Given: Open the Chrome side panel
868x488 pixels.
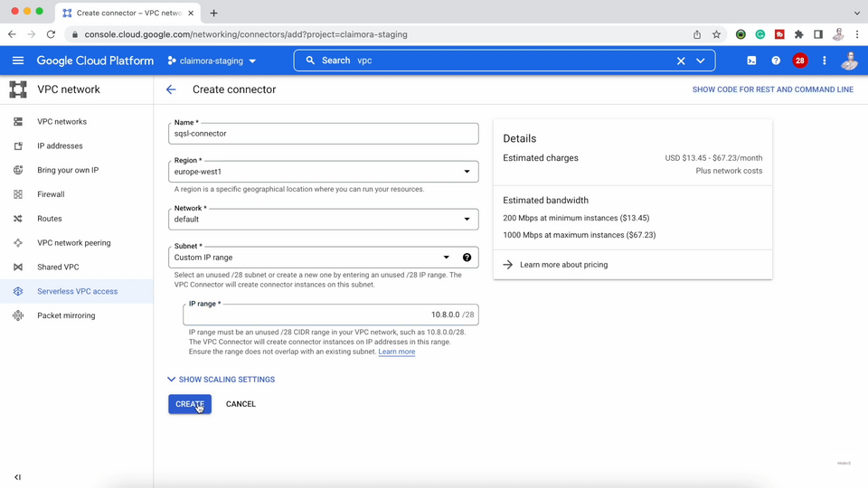Looking at the screenshot, I should pyautogui.click(x=818, y=34).
